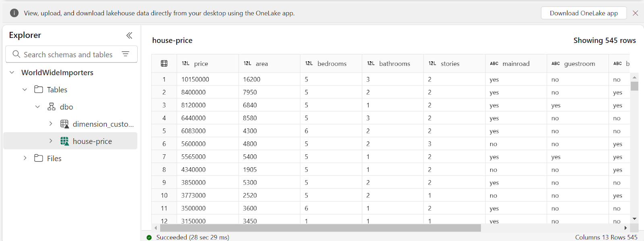Image resolution: width=644 pixels, height=241 pixels.
Task: Click the vertical scrollbar up arrow
Action: coord(635,77)
